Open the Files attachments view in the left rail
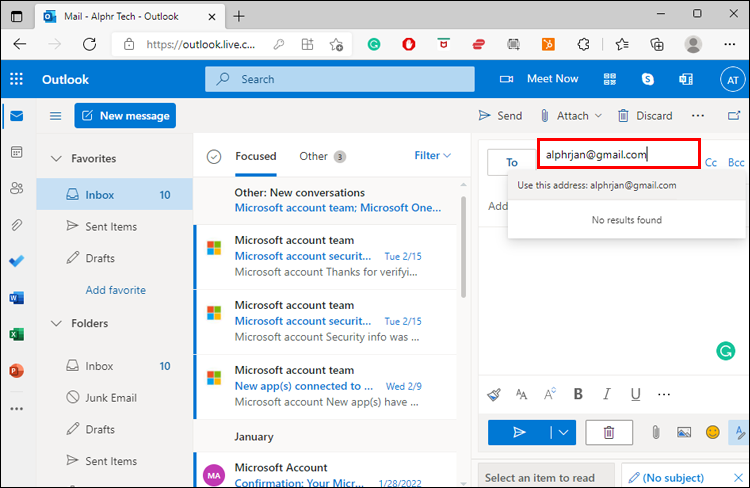The width and height of the screenshot is (750, 488). pyautogui.click(x=17, y=225)
